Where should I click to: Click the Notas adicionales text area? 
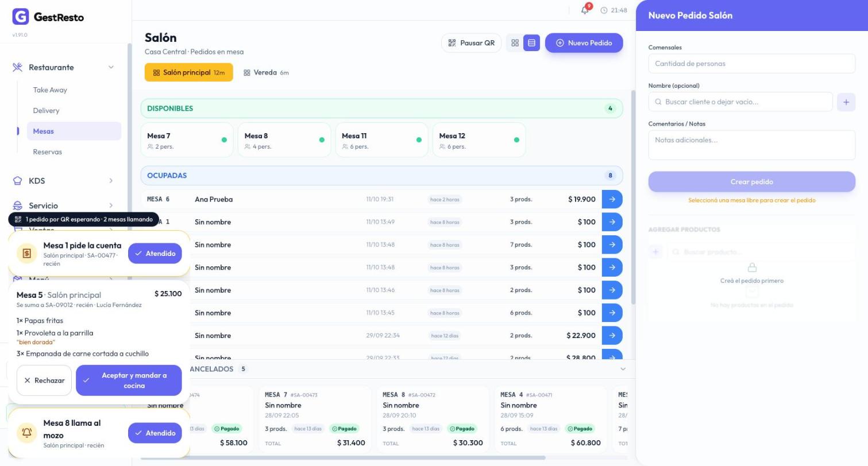point(751,145)
